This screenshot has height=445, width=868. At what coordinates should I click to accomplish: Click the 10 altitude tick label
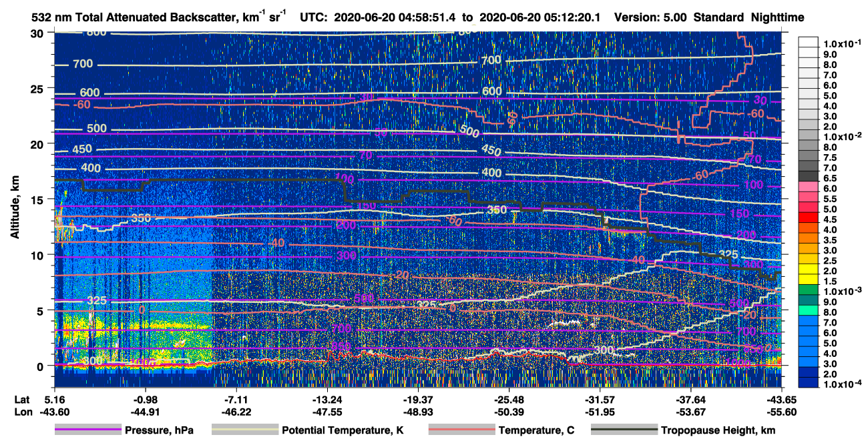(x=39, y=255)
